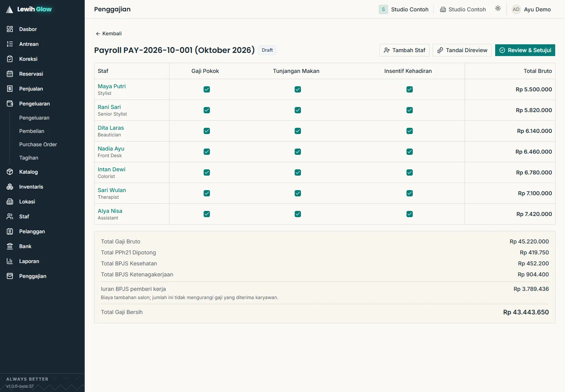Click the Pelanggan contact icon
Screen dimensions: 565x392
(10, 231)
